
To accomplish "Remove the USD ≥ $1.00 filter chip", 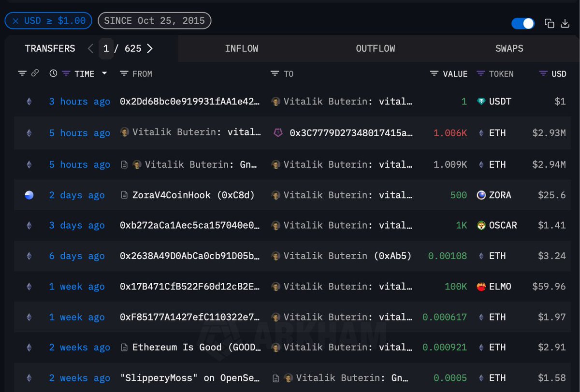I will 15,21.
